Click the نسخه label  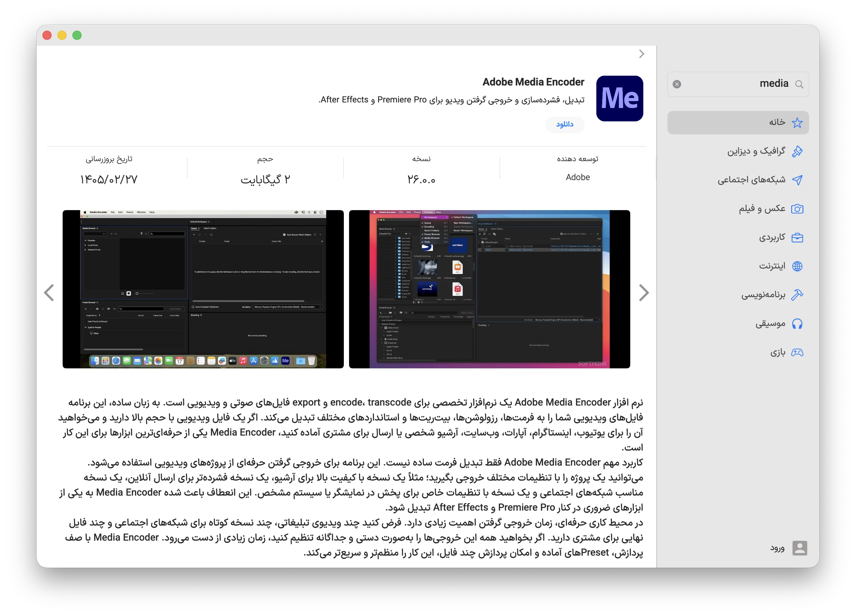421,159
